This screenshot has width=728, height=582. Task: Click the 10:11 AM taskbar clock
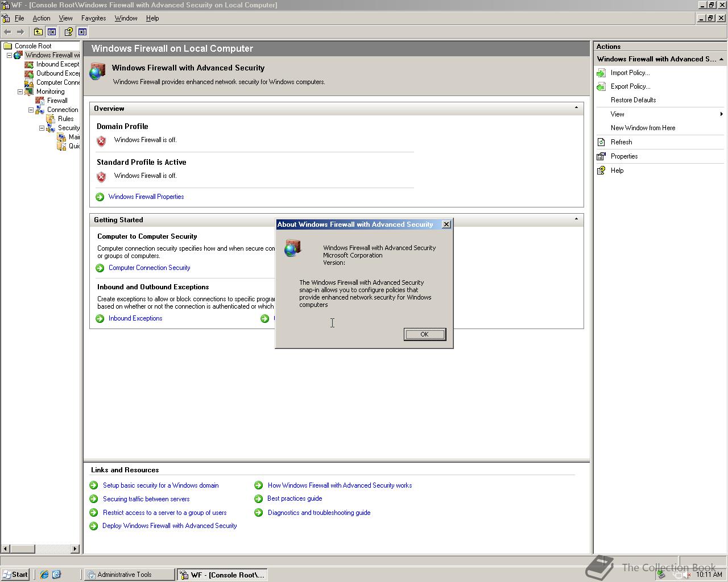(x=709, y=575)
